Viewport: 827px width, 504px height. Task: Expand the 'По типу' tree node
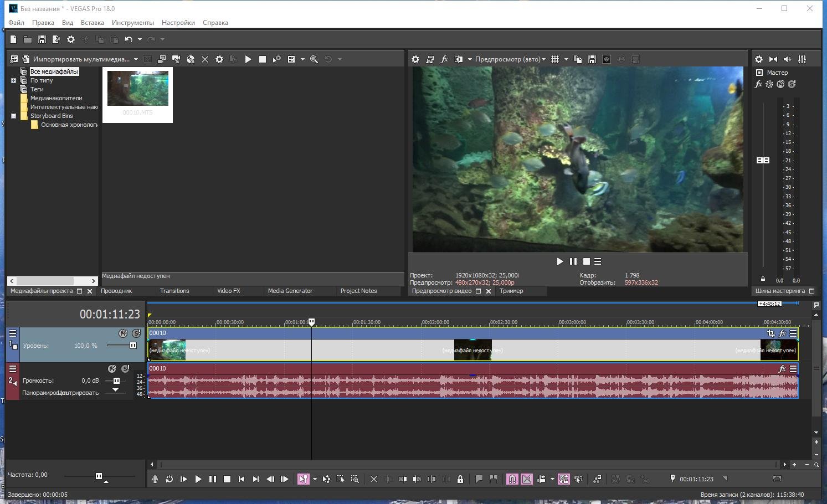tap(13, 80)
